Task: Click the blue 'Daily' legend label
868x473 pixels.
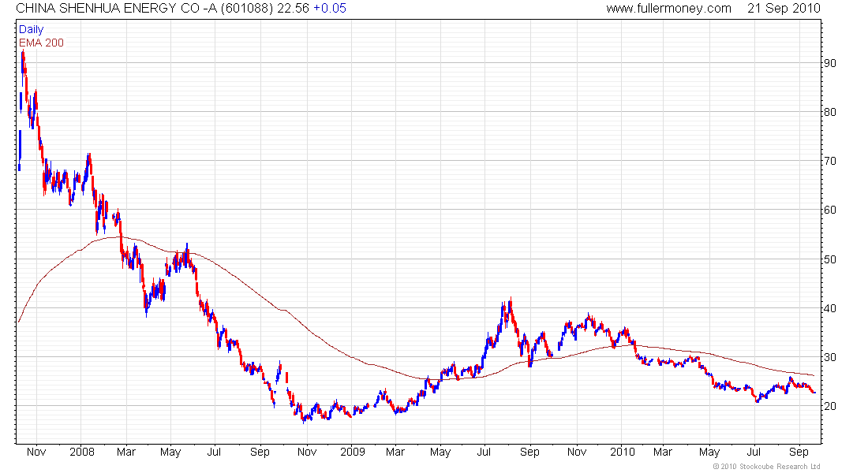Action: click(x=31, y=29)
